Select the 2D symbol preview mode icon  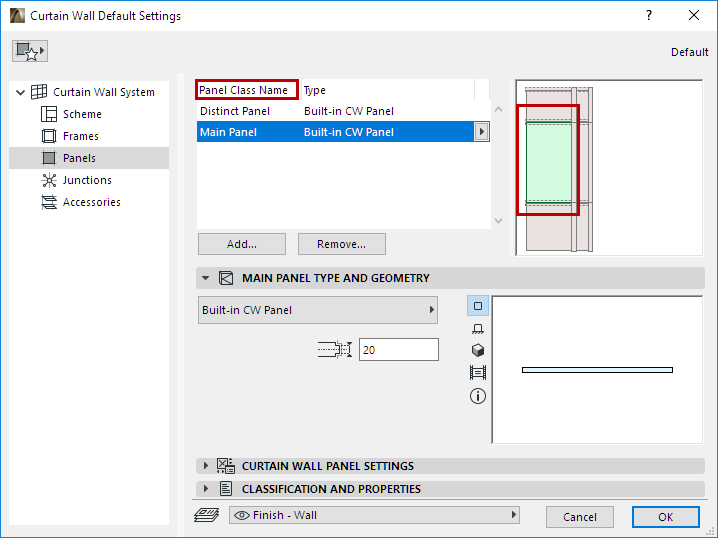pos(478,306)
